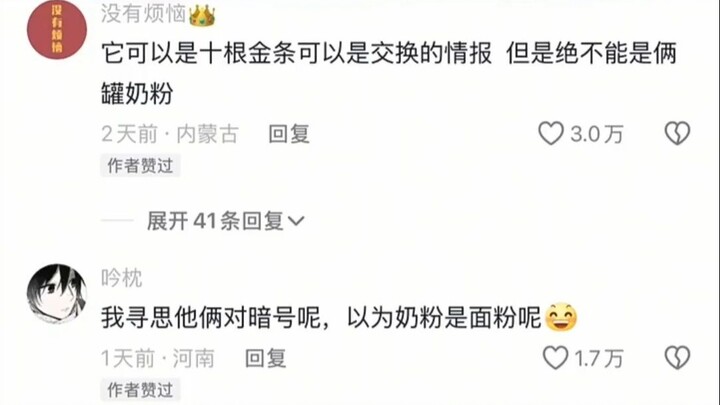Select the 十根金条 comment text
This screenshot has width=720, height=405.
click(389, 73)
